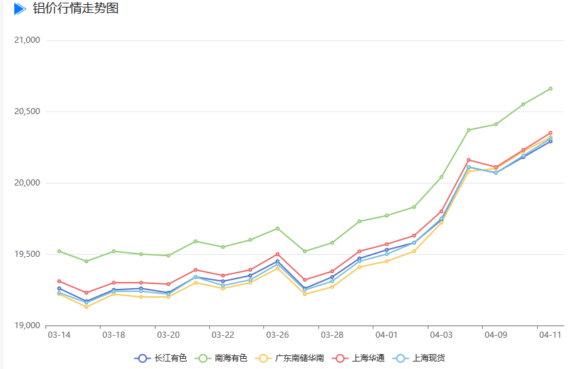Click the 长江有色 legend marker icon
Screen dimensions: 588x369
click(x=142, y=358)
